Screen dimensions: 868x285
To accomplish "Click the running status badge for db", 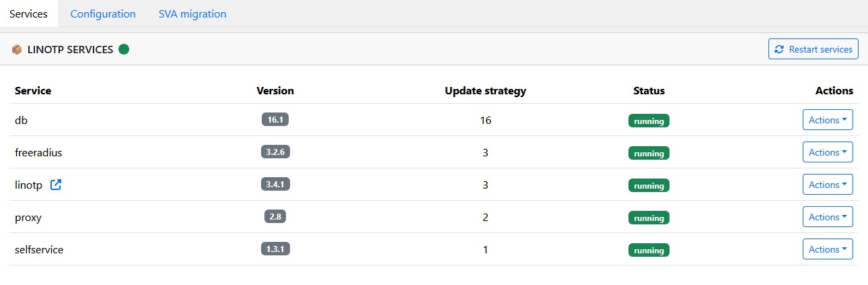I will click(649, 121).
